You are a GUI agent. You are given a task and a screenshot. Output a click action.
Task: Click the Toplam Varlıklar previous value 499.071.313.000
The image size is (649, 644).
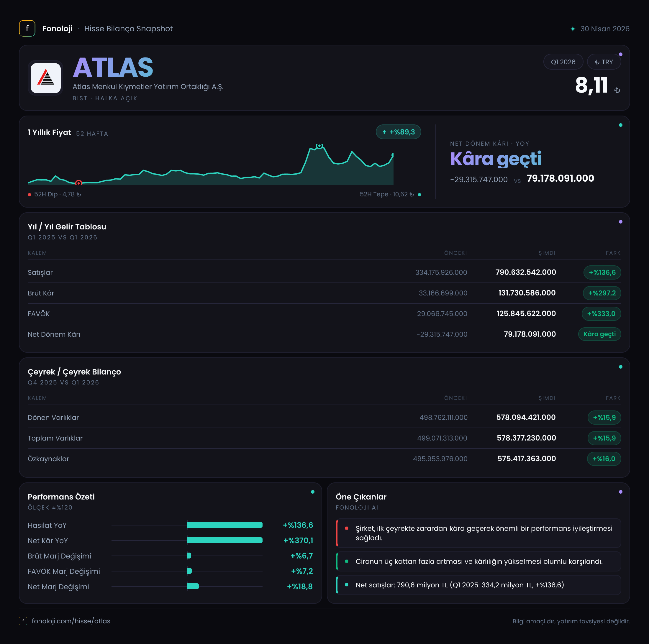click(442, 438)
